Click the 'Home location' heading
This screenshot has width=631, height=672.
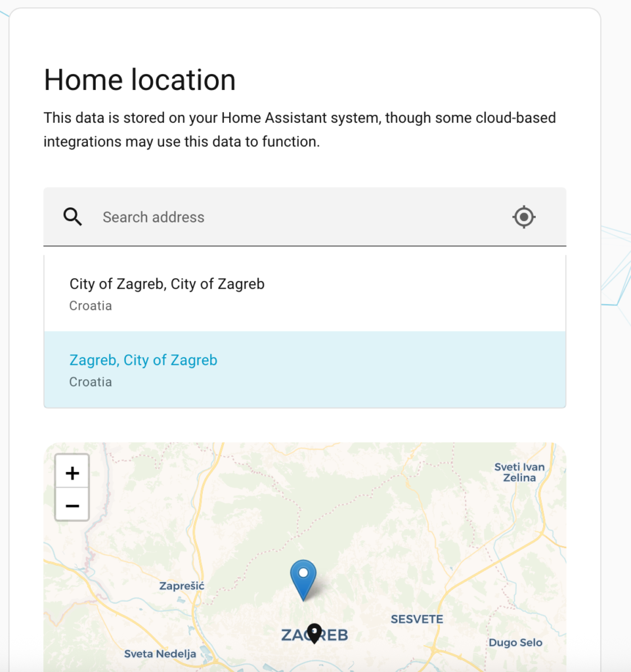pos(140,79)
